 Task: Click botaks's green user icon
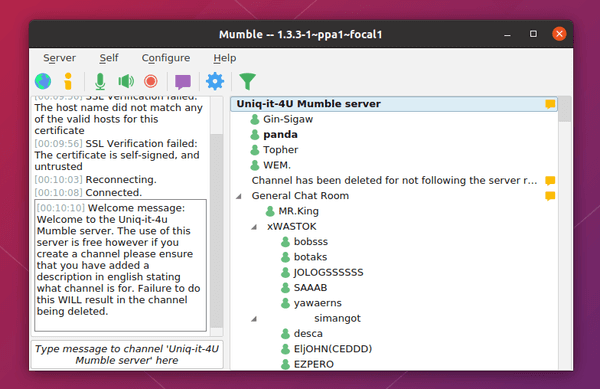[x=285, y=257]
